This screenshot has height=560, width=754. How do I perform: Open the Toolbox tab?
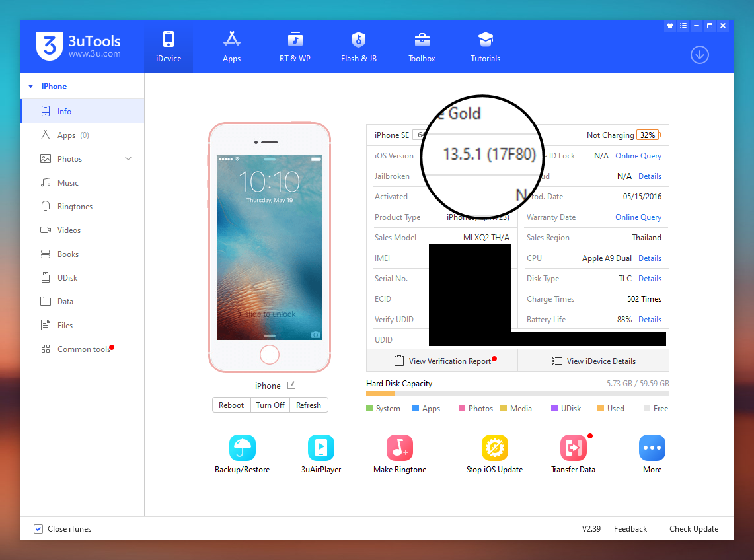tap(422, 46)
